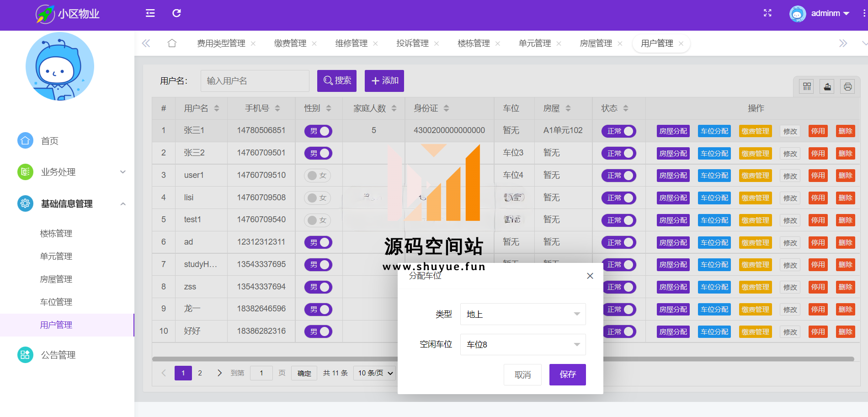Open column filter grid icon
Viewport: 868px width, 417px height.
[x=807, y=86]
